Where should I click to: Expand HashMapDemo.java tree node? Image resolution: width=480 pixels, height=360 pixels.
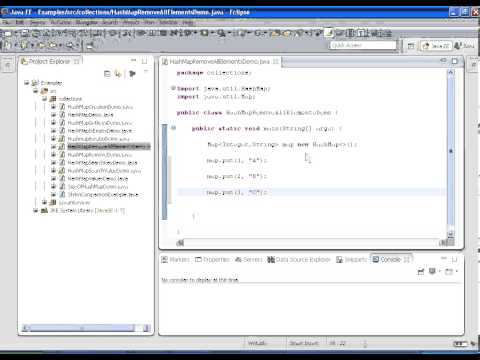[53, 114]
